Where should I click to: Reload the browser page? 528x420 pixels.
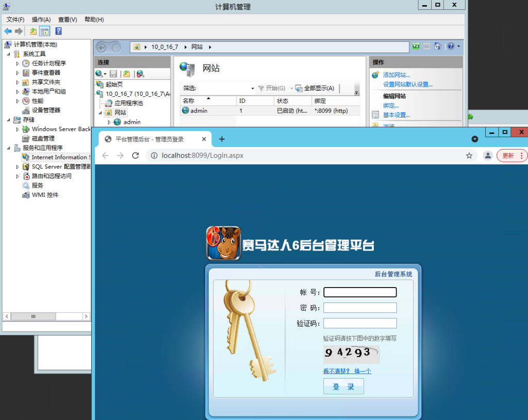coord(136,156)
